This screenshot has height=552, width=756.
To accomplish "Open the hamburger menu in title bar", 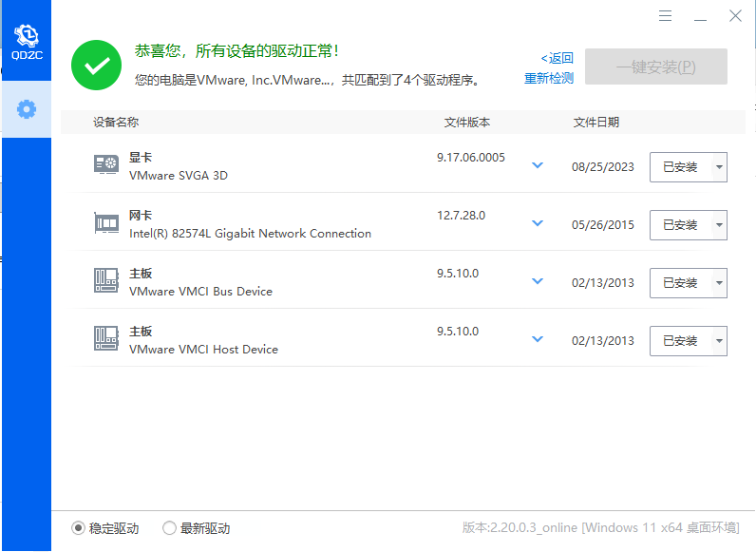I will [x=666, y=16].
